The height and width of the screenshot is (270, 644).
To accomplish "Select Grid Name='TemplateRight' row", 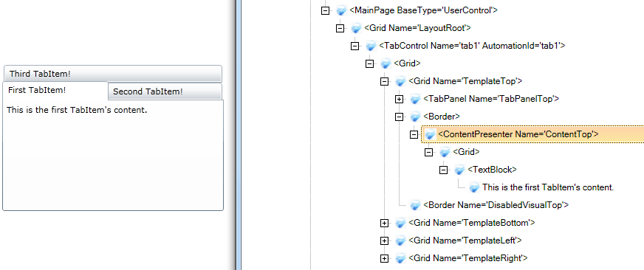I will (467, 258).
